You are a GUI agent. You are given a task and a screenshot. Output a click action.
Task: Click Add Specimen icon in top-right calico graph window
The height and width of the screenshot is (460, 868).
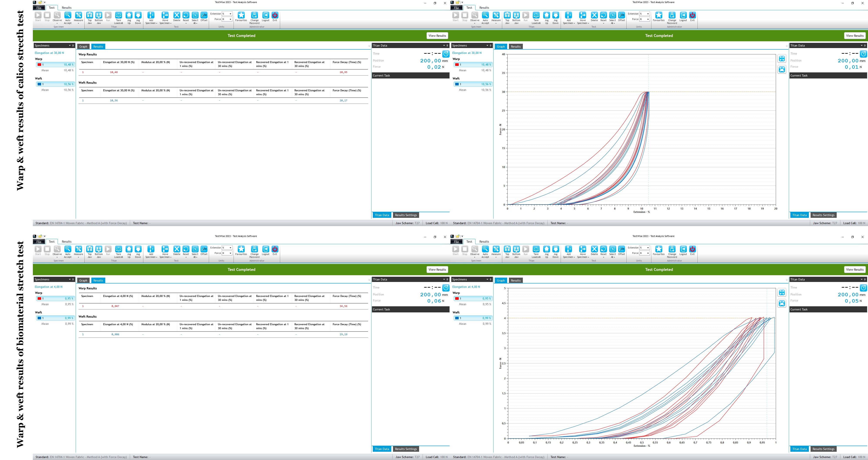coord(569,15)
